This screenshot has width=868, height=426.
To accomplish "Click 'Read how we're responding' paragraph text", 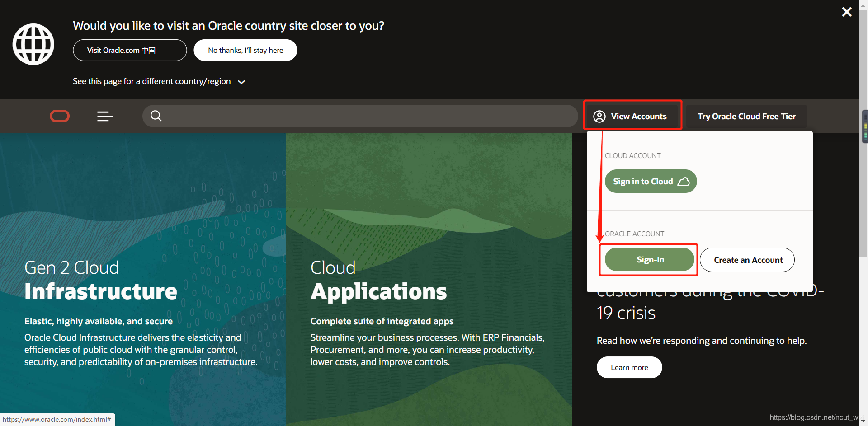I will [702, 341].
